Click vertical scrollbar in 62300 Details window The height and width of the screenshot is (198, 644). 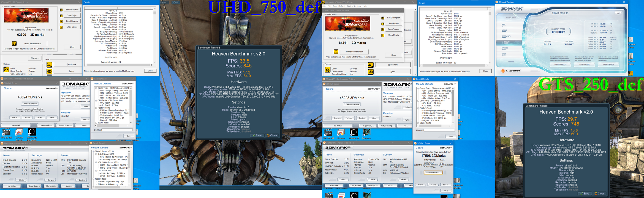(155, 35)
